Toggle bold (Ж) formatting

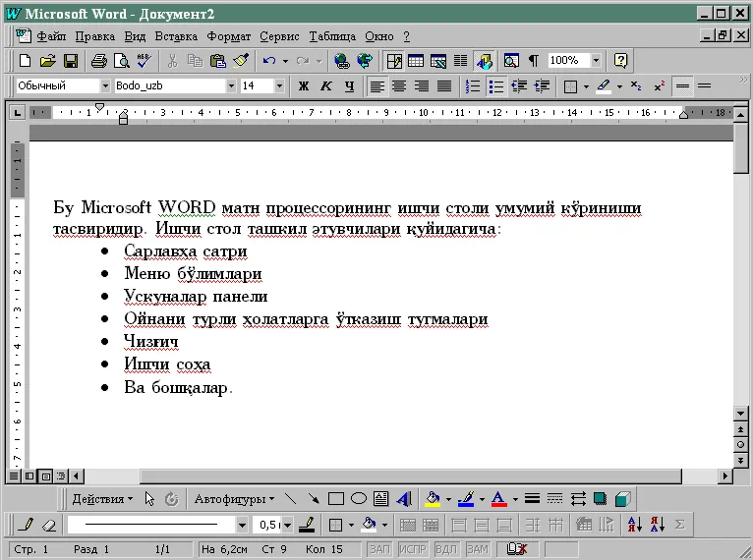[304, 86]
